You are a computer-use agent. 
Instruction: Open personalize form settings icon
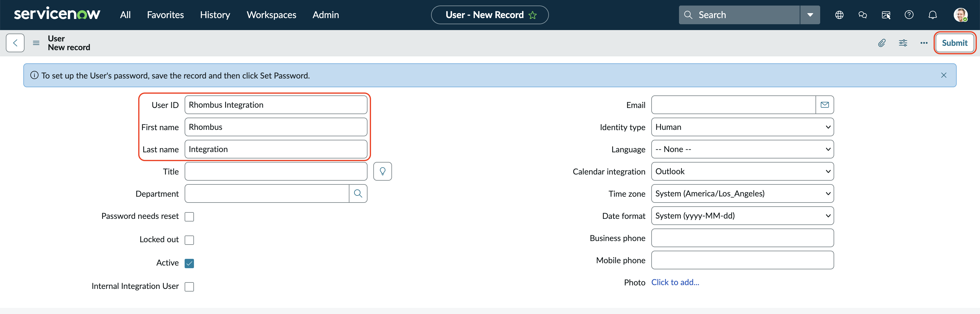[x=903, y=43]
